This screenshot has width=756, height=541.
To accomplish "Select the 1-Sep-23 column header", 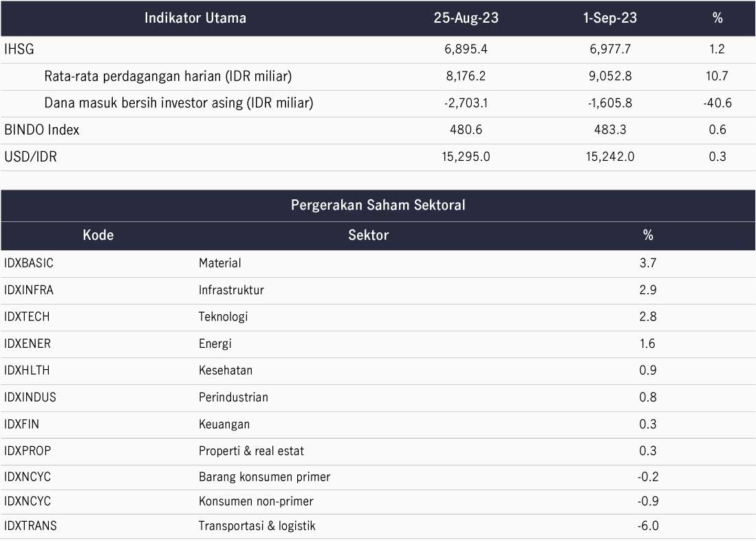I will click(610, 19).
